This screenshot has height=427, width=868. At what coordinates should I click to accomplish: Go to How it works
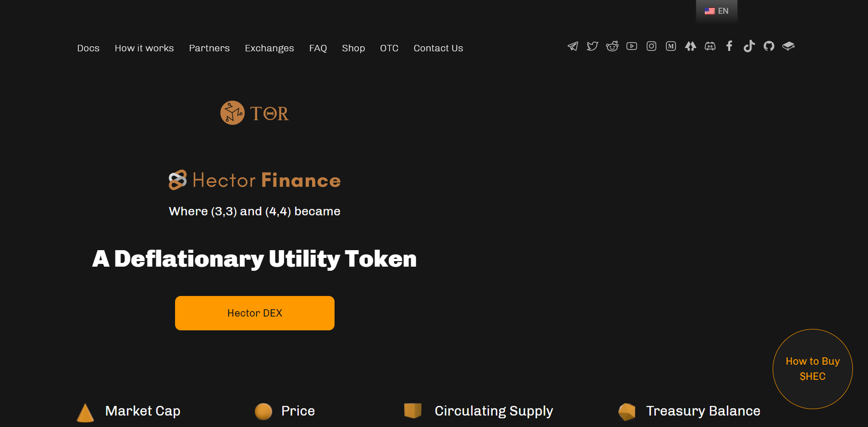click(144, 48)
